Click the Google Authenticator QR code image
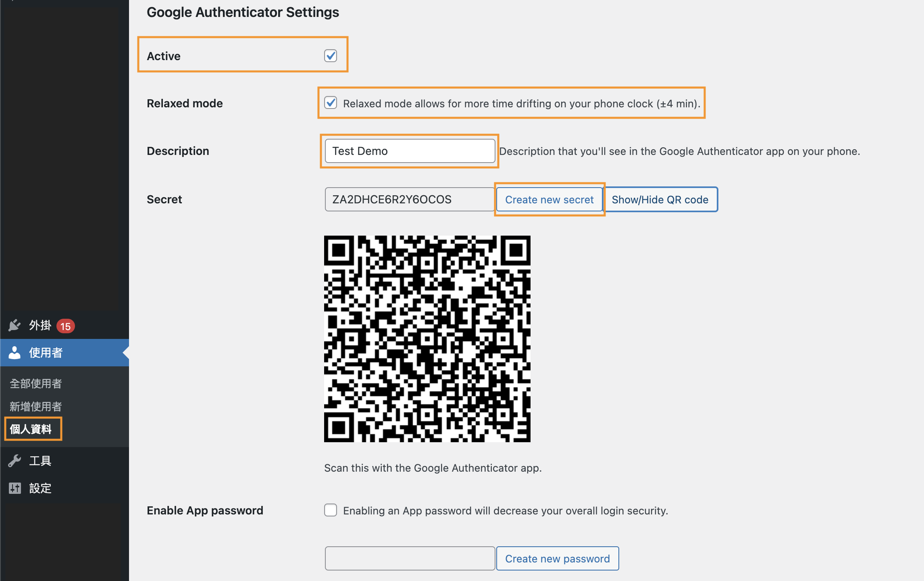Screen dimensions: 924x581 pos(427,339)
